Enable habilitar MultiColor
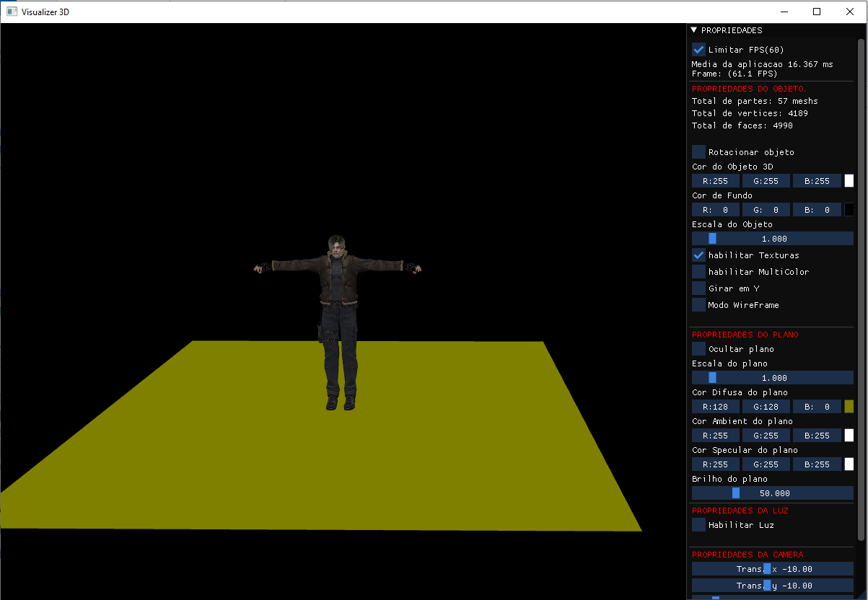This screenshot has height=600, width=868. tap(698, 271)
